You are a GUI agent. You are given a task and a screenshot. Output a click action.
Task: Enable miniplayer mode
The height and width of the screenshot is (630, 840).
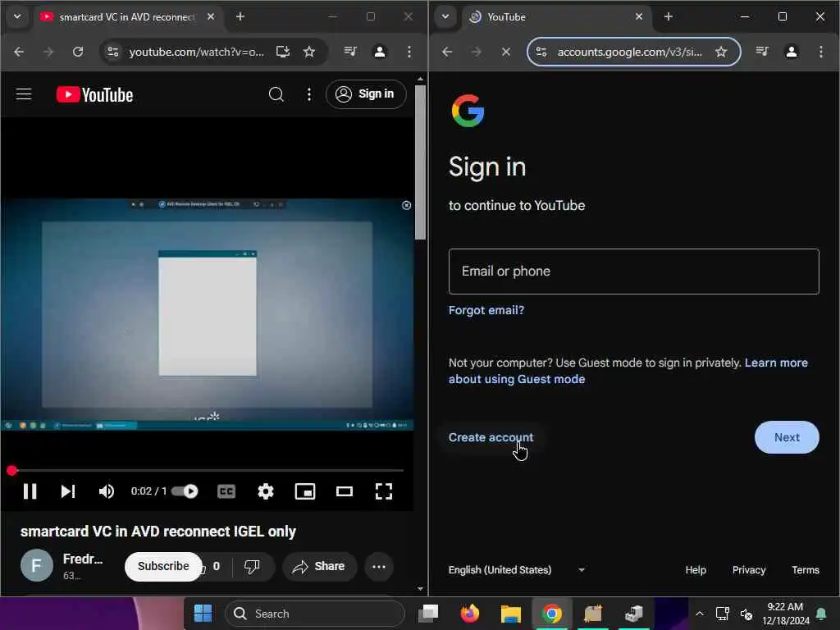pyautogui.click(x=305, y=491)
